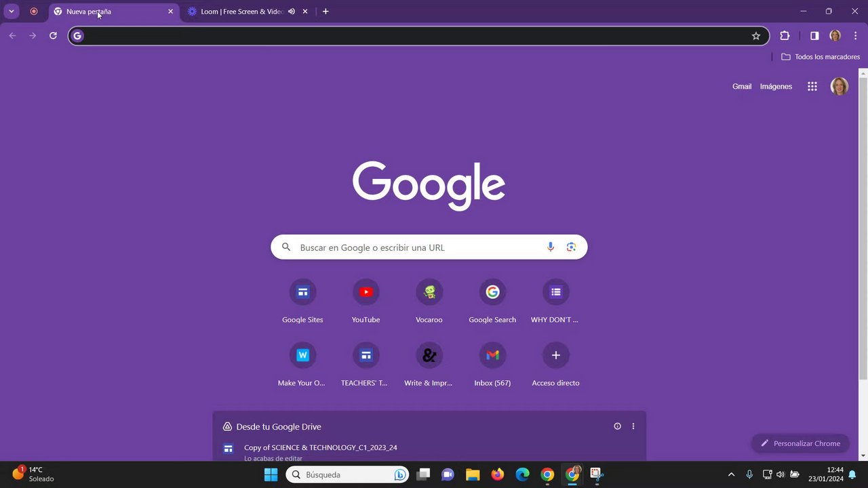This screenshot has height=488, width=868.
Task: Start a voice search with the microphone
Action: click(x=551, y=247)
